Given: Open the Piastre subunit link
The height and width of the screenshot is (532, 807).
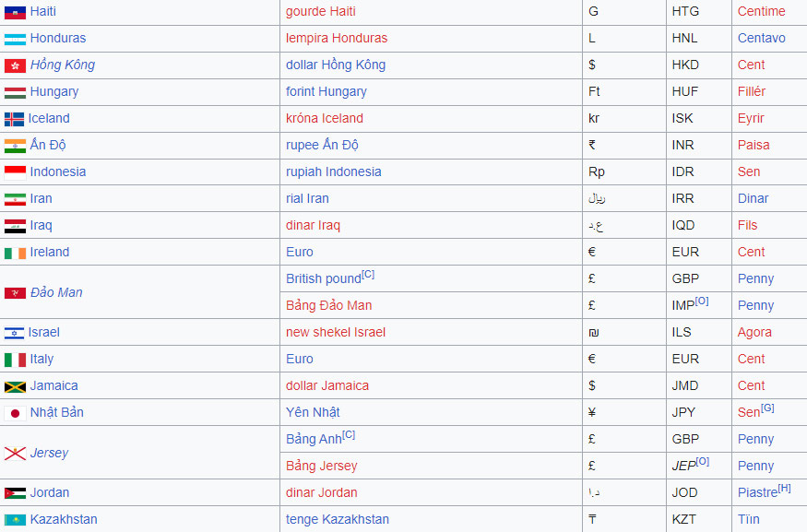Looking at the screenshot, I should coord(757,493).
